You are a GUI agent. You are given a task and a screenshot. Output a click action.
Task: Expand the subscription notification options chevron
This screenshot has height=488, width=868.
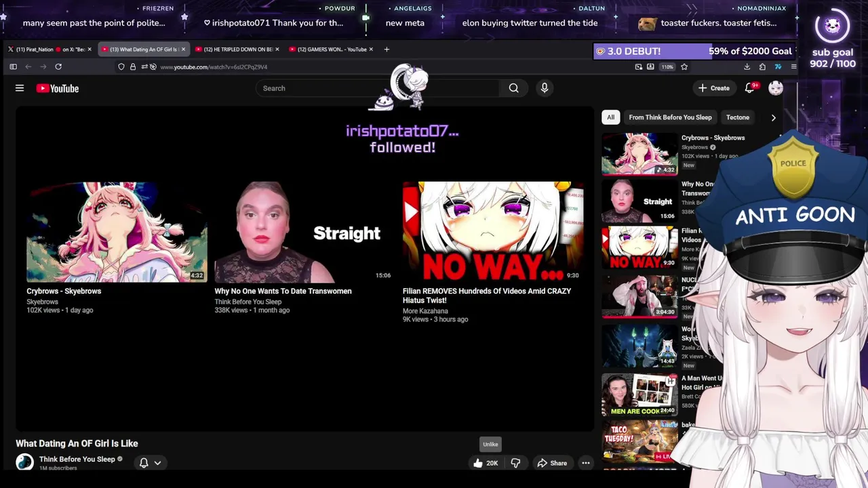[x=157, y=463]
